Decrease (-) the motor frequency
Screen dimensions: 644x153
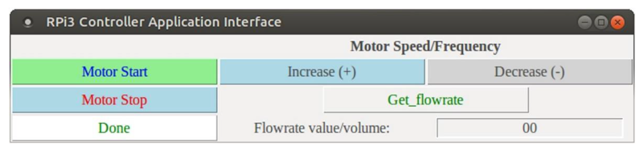[x=530, y=72]
